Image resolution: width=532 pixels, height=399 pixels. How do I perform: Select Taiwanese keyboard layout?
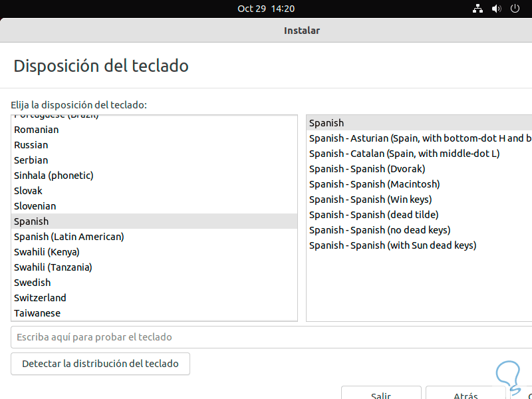point(37,313)
